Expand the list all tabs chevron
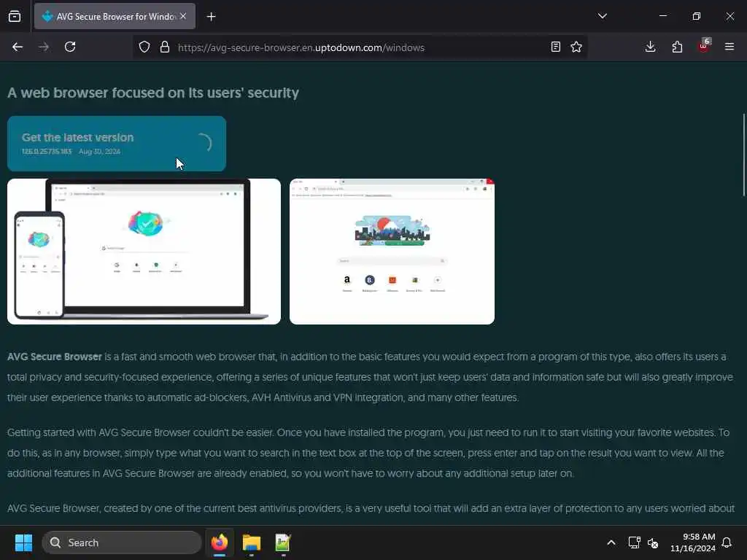This screenshot has width=747, height=560. tap(602, 16)
